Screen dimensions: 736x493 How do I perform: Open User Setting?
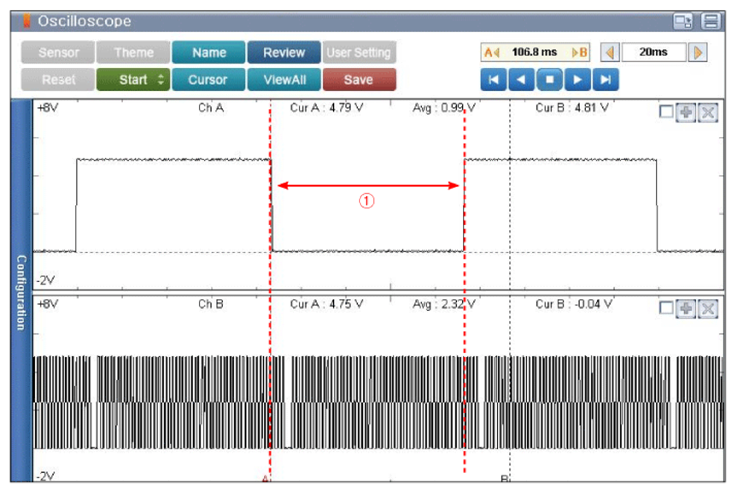359,52
